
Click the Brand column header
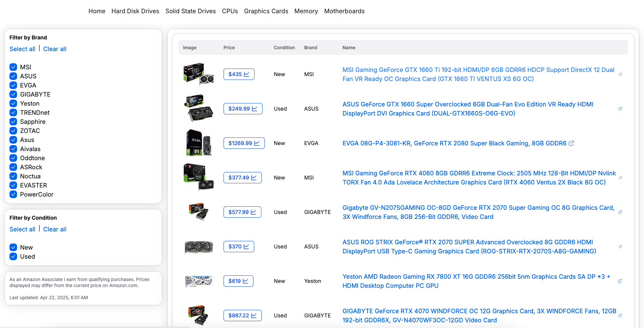point(311,48)
